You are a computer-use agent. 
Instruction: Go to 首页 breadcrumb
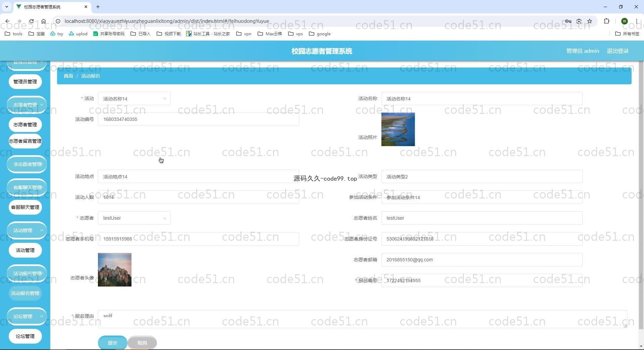coord(68,76)
